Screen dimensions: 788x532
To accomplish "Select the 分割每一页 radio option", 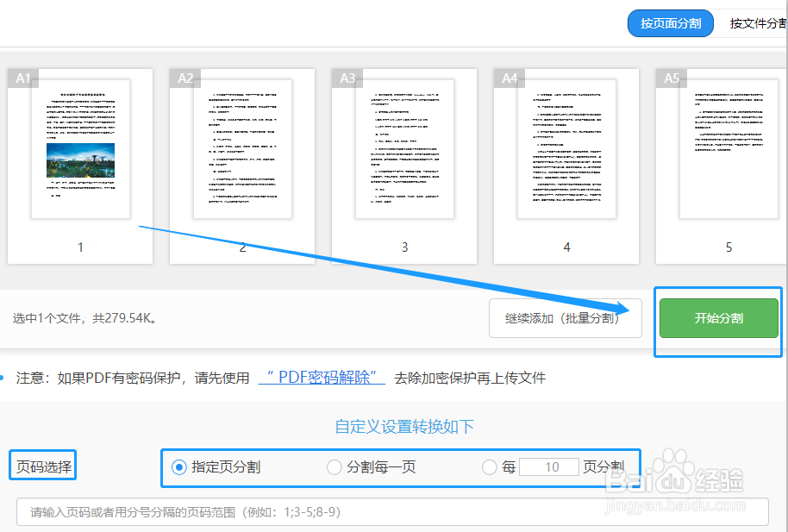I will point(335,466).
